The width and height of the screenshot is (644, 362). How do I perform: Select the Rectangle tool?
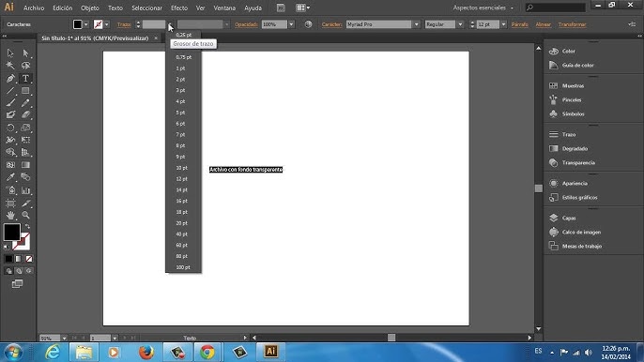pyautogui.click(x=25, y=90)
